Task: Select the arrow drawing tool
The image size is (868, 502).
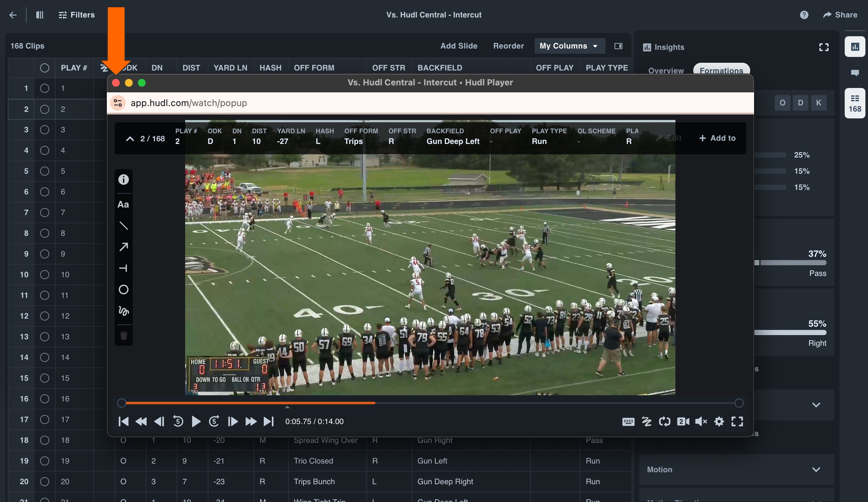Action: click(123, 247)
